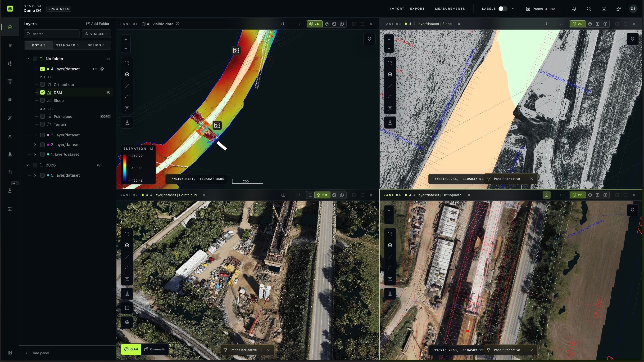Image resolution: width=644 pixels, height=362 pixels.
Task: Click the notifications bell icon
Action: (x=574, y=9)
